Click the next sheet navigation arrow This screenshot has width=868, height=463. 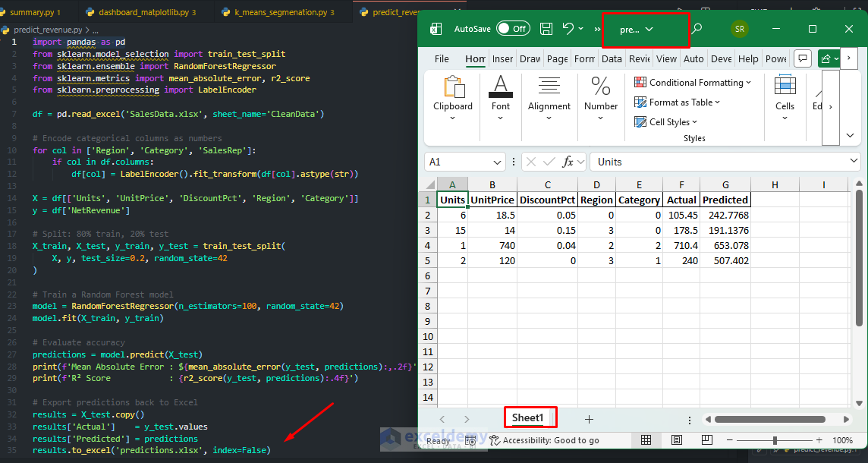click(467, 419)
